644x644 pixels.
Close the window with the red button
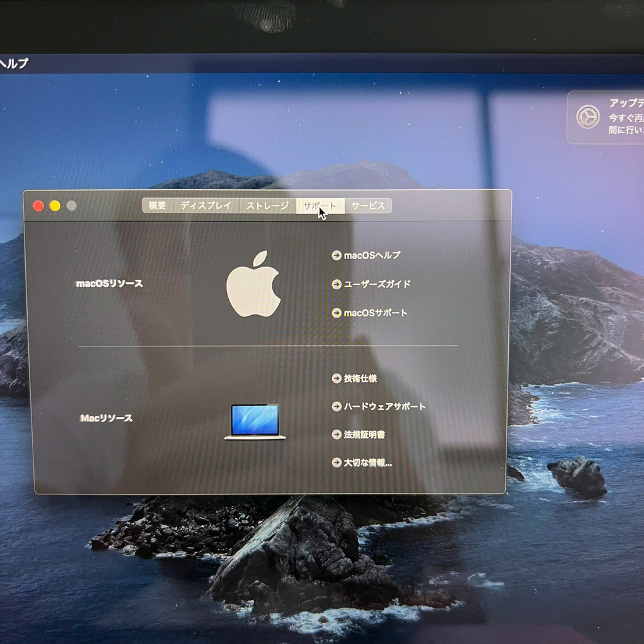coord(38,206)
